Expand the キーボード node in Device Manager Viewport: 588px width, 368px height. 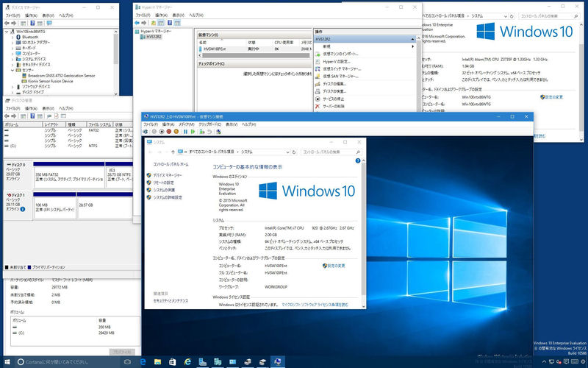pyautogui.click(x=12, y=48)
